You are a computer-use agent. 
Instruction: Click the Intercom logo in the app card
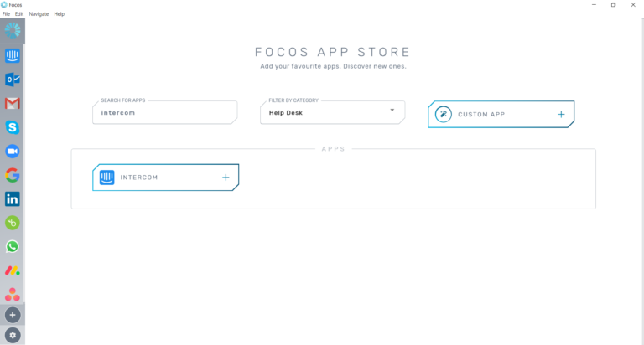[106, 178]
